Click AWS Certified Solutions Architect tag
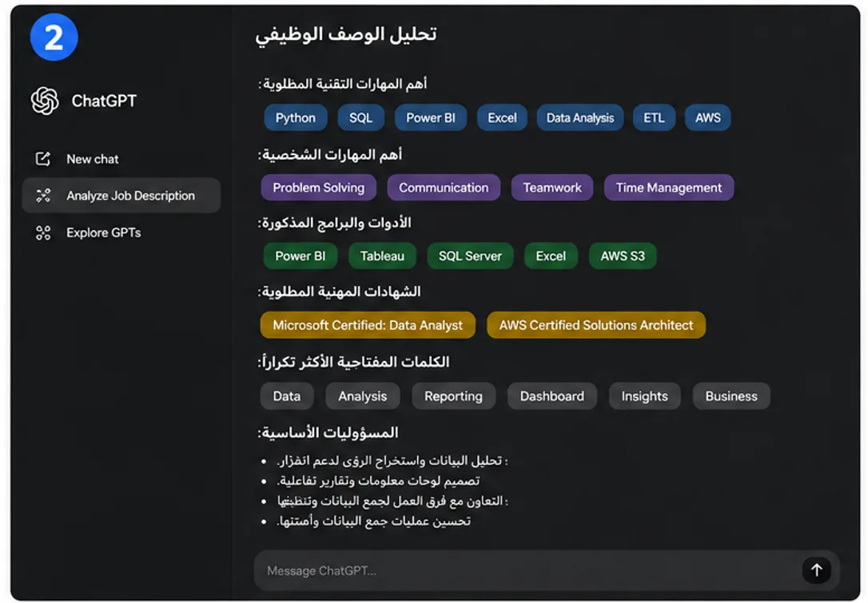The width and height of the screenshot is (868, 603). click(x=596, y=325)
